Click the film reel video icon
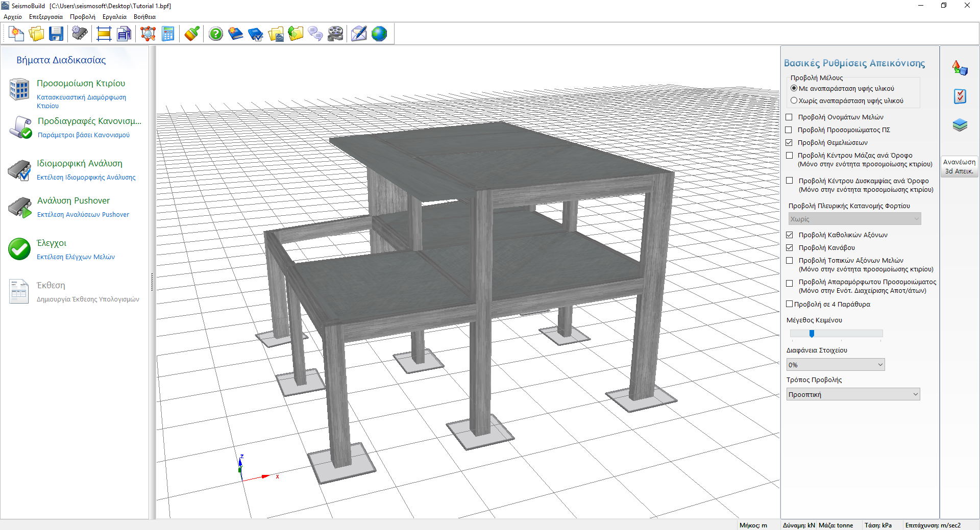Image resolution: width=980 pixels, height=530 pixels. [335, 34]
